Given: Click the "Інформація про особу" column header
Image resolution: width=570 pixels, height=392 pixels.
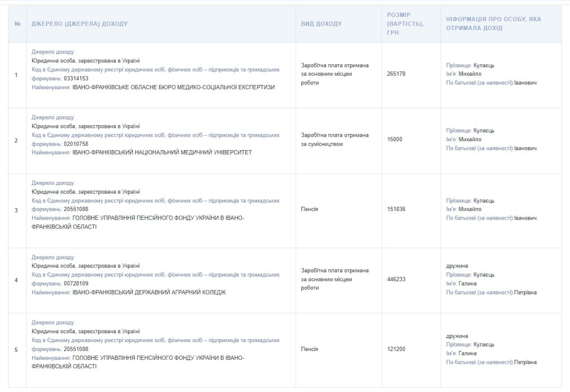Looking at the screenshot, I should point(493,24).
